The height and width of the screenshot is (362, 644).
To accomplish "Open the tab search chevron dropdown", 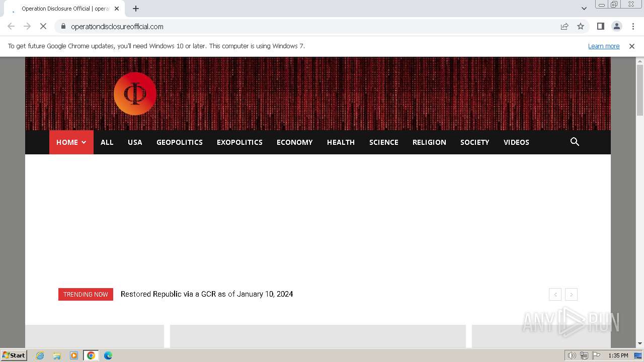I will pyautogui.click(x=584, y=9).
